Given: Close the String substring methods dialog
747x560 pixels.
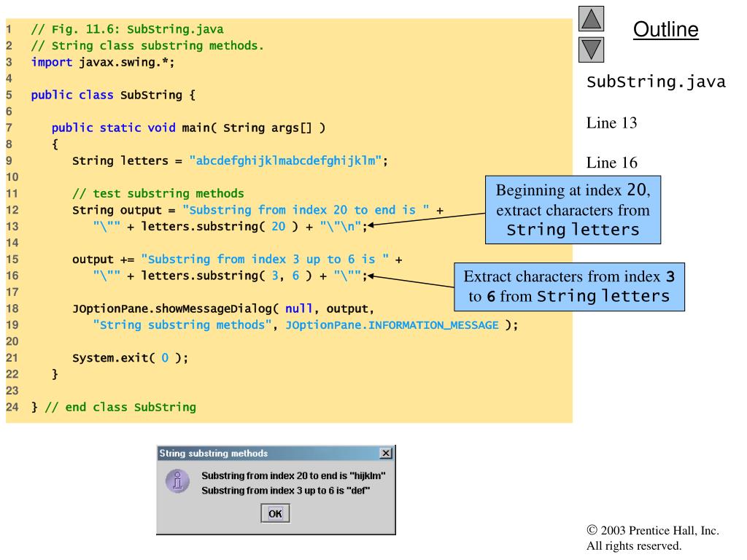Looking at the screenshot, I should [x=386, y=453].
